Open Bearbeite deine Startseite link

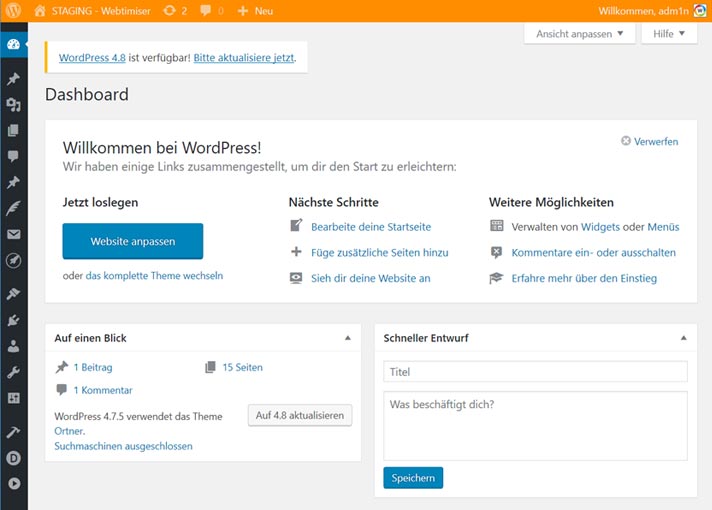[371, 227]
